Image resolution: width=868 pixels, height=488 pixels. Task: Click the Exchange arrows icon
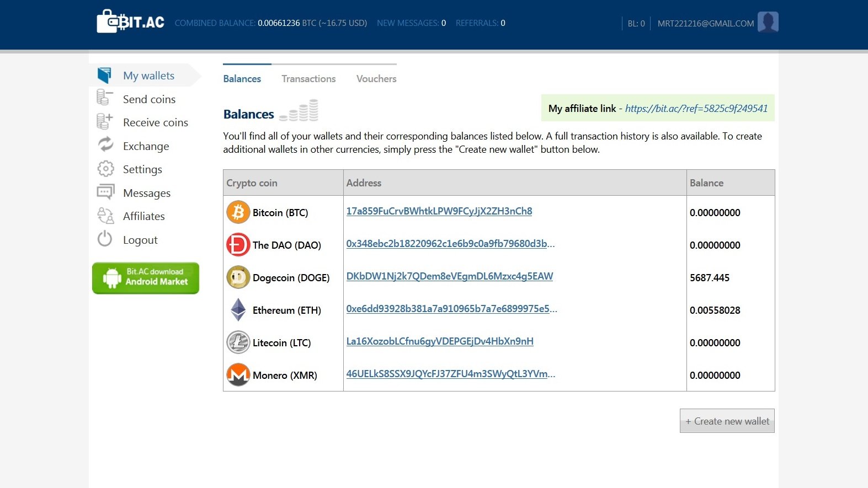click(x=105, y=144)
